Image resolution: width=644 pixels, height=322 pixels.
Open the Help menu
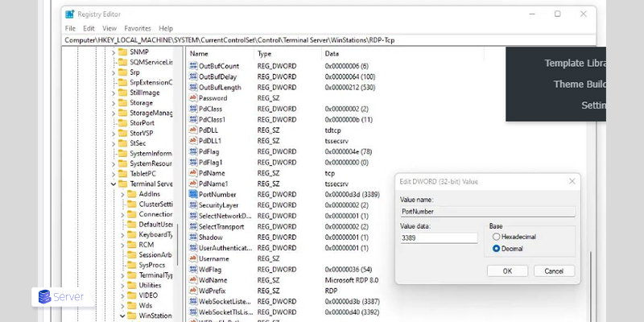click(166, 28)
